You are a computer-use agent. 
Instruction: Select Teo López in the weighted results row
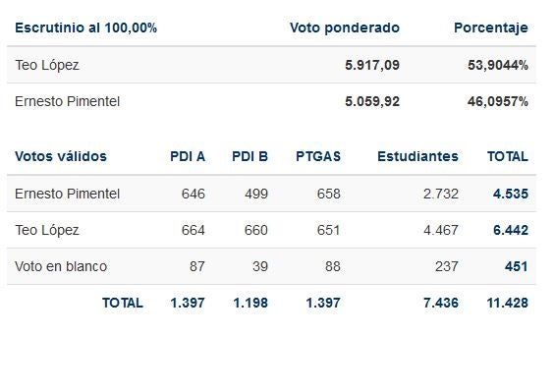click(46, 66)
